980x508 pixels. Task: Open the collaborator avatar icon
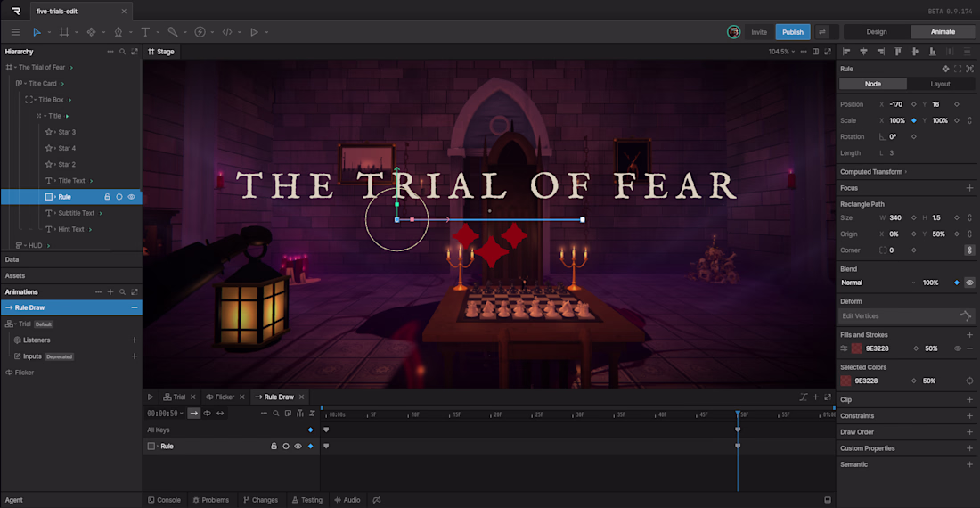(733, 32)
